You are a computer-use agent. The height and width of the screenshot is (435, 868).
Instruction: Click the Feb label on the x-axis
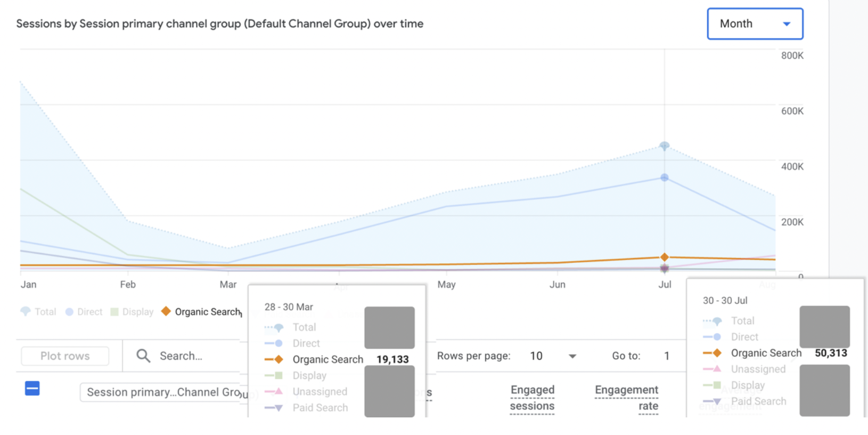[x=128, y=285]
